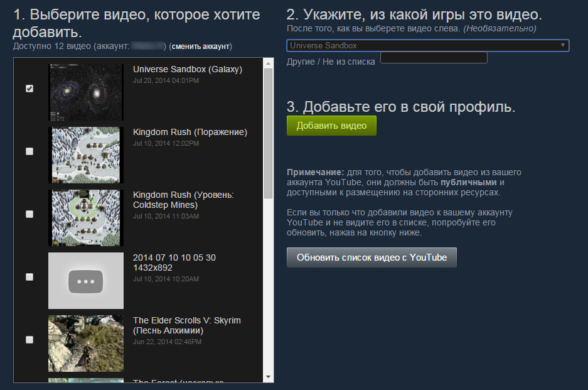Image resolution: width=588 pixels, height=390 pixels.
Task: Click the scroll down arrow of video list
Action: click(x=268, y=377)
